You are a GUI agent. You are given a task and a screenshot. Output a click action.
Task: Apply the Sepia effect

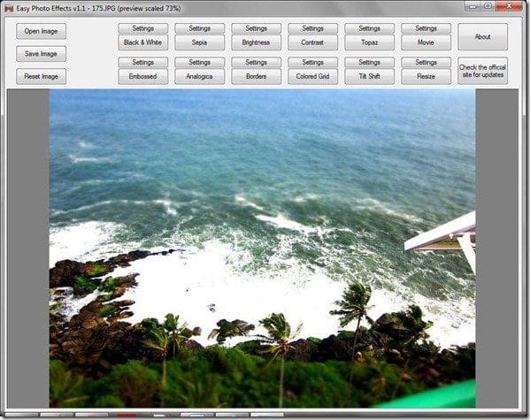pos(199,42)
